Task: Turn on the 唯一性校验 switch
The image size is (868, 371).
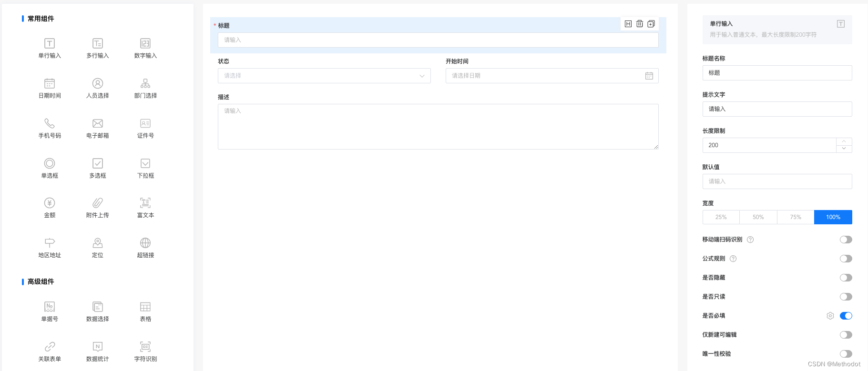Action: [x=846, y=354]
